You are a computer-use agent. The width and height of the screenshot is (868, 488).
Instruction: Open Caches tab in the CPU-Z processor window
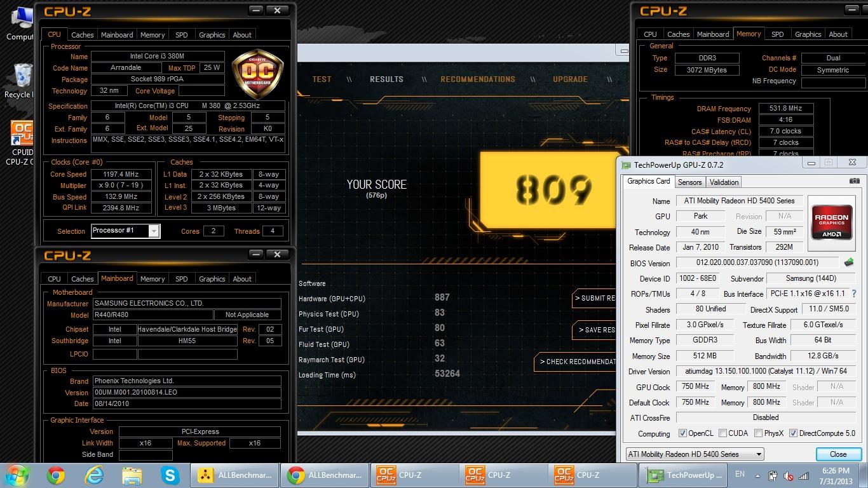click(x=82, y=35)
